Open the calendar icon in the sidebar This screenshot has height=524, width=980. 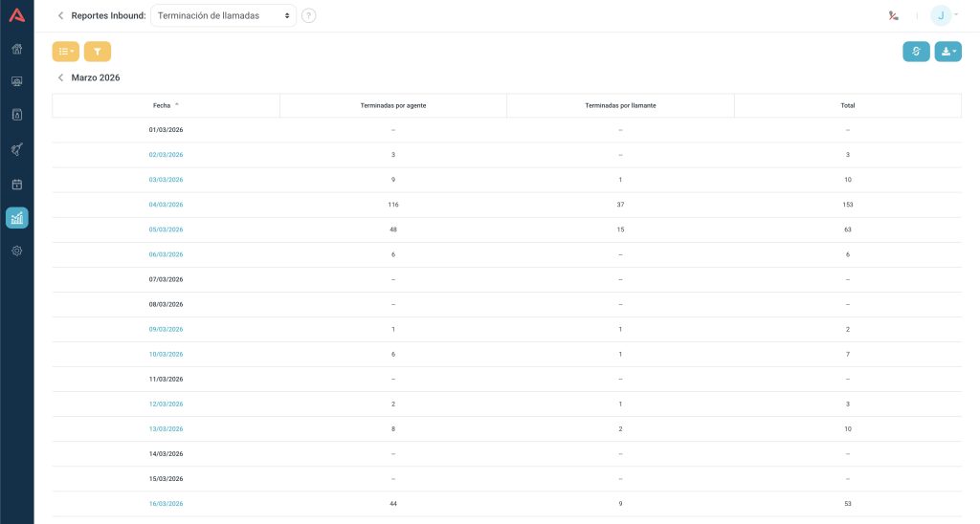click(x=16, y=184)
